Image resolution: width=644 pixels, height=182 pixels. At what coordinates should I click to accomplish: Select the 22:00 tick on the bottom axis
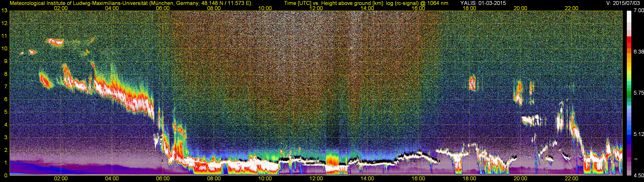click(571, 179)
